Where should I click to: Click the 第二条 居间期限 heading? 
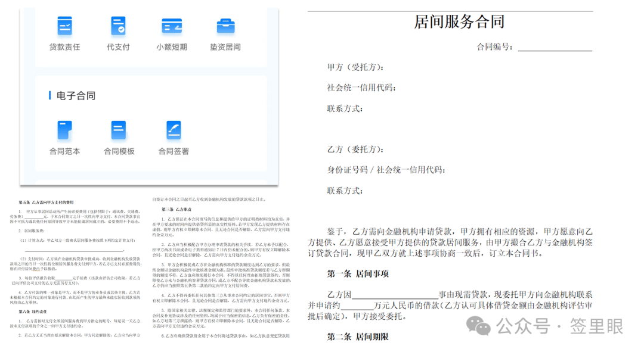coord(358,337)
